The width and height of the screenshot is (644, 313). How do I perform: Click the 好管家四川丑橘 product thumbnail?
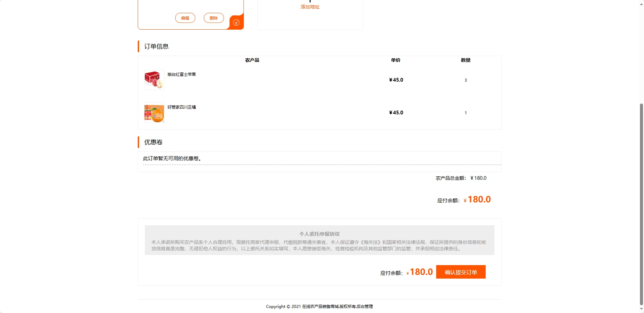pos(154,113)
